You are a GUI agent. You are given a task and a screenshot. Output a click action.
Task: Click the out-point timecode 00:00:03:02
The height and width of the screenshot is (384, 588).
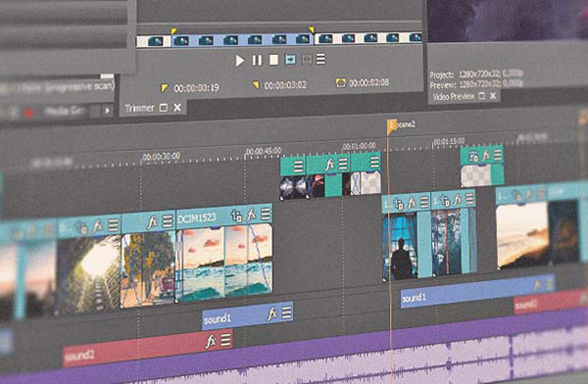click(285, 85)
